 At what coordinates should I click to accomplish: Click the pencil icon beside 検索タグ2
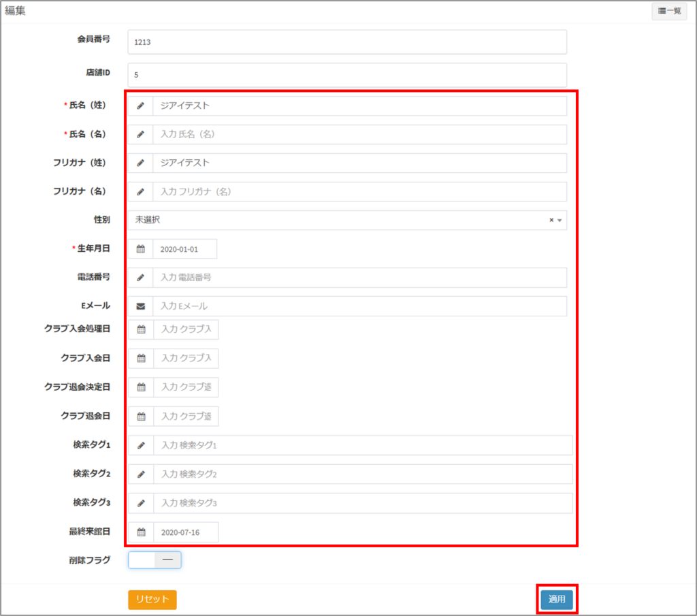click(x=141, y=474)
